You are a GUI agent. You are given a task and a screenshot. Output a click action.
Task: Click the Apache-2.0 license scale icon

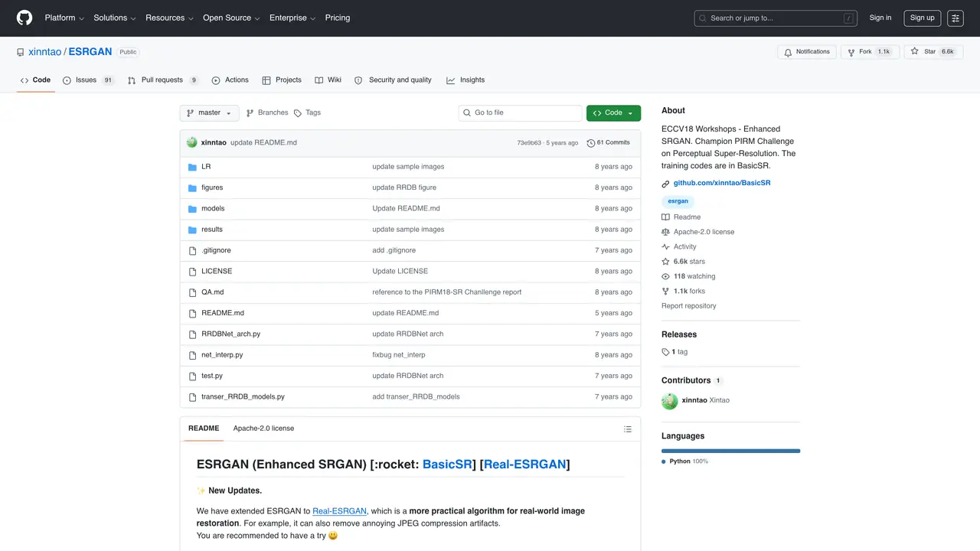[666, 232]
